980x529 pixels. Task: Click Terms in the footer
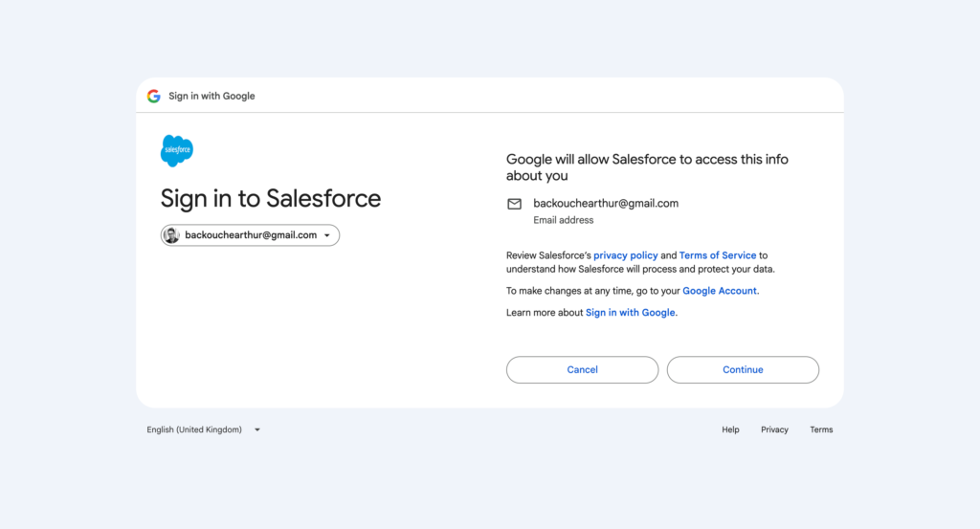pyautogui.click(x=821, y=430)
